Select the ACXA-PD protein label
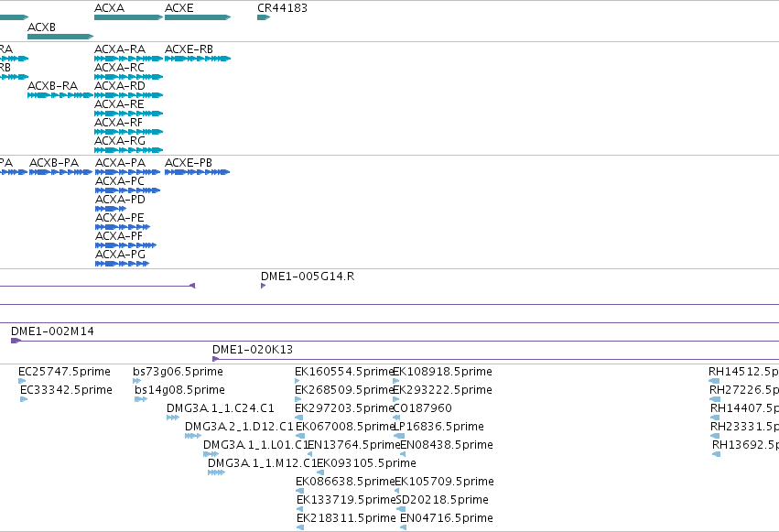This screenshot has height=532, width=779. (120, 200)
